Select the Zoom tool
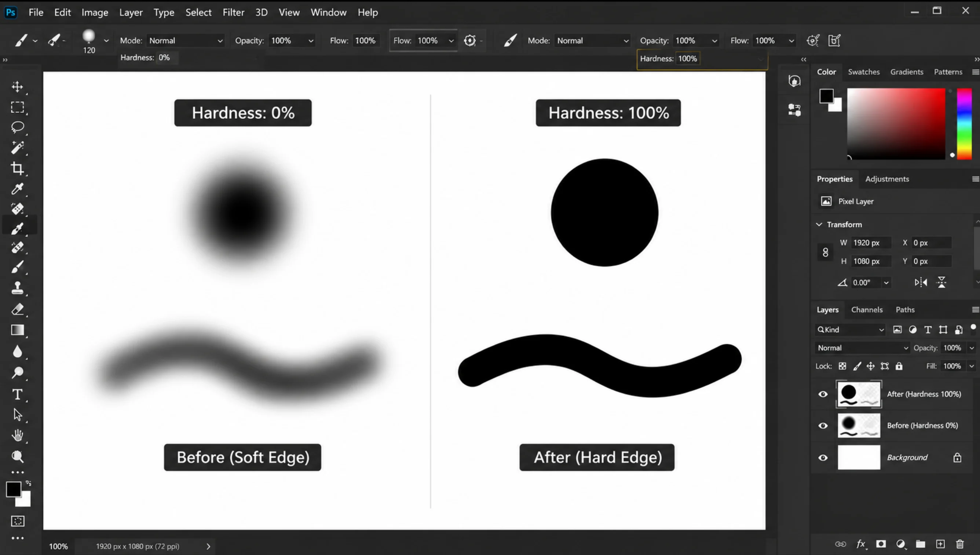 pos(17,456)
